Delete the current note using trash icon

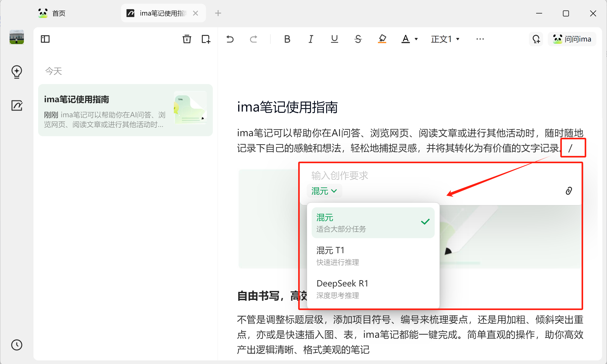click(x=187, y=39)
